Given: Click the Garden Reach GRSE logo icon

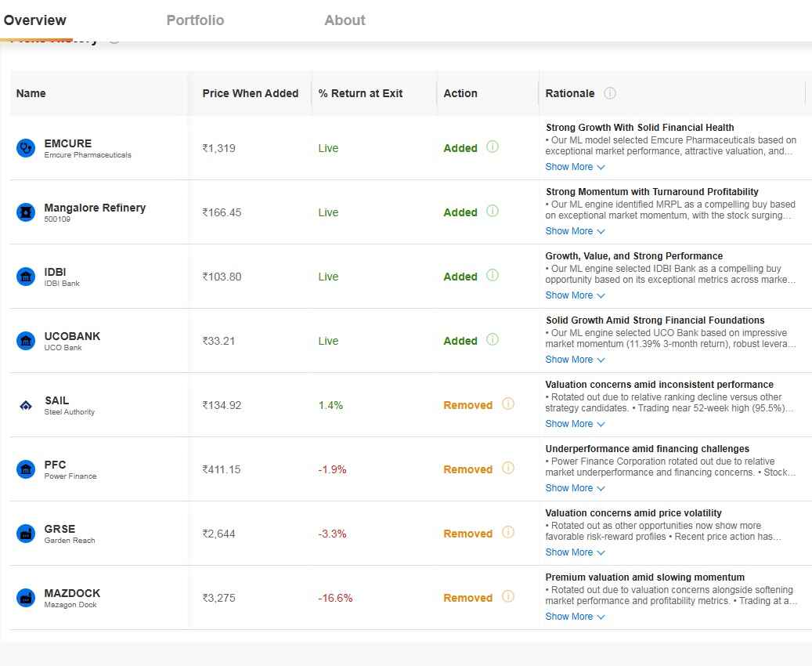Looking at the screenshot, I should tap(27, 534).
